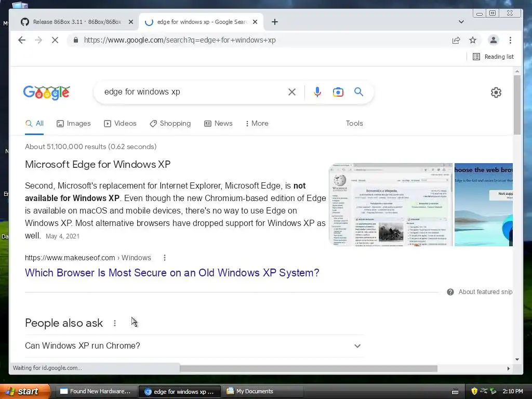Close the Google search tab
Viewport: 532px width, 399px height.
coord(255,22)
